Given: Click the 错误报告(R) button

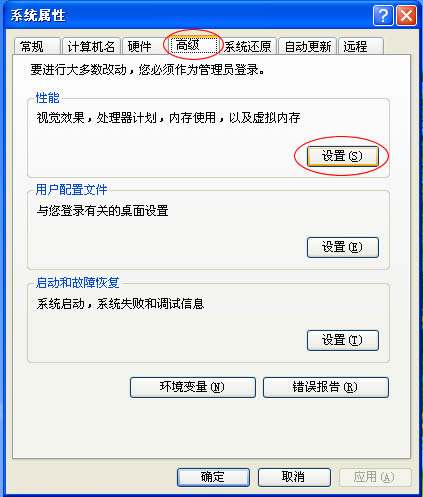Looking at the screenshot, I should pyautogui.click(x=326, y=387).
